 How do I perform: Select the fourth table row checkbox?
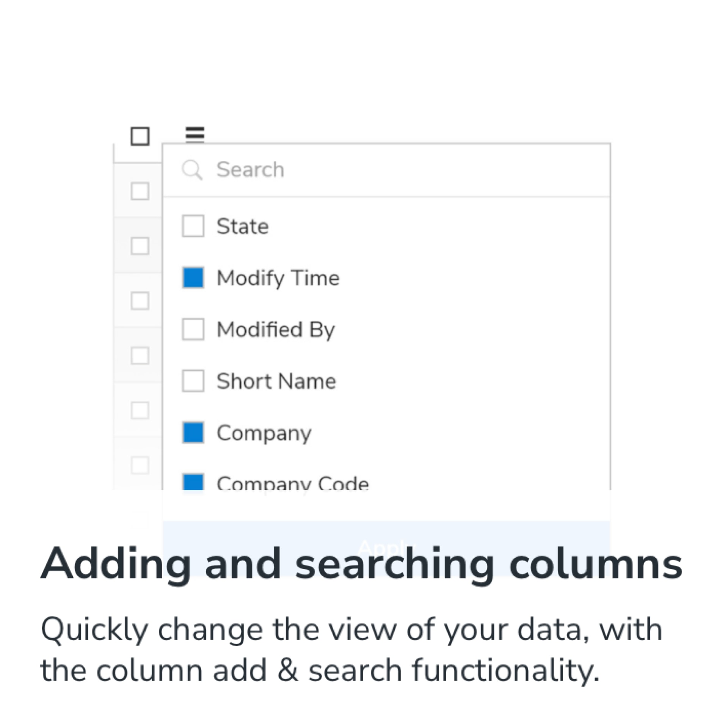pos(140,355)
